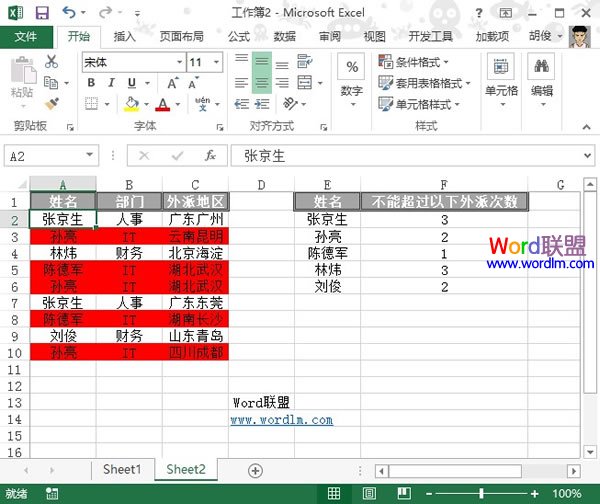
Task: Expand the Name Box dropdown arrow
Action: coord(90,155)
